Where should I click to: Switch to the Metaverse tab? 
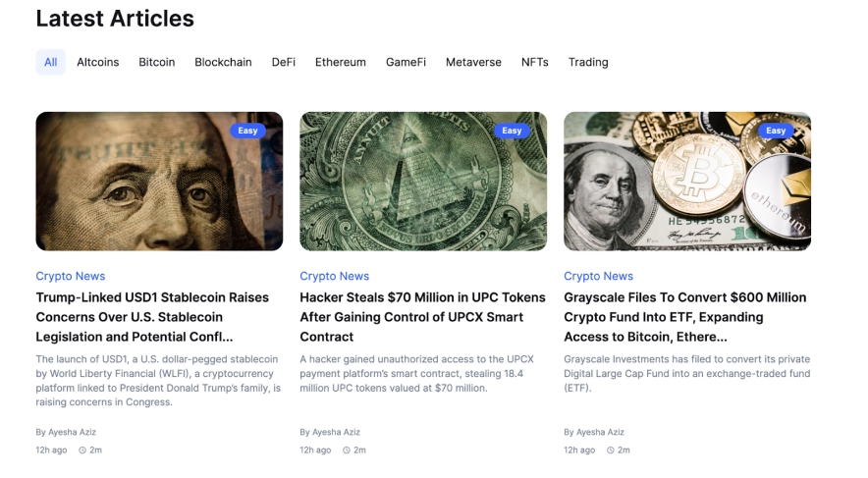pos(473,62)
